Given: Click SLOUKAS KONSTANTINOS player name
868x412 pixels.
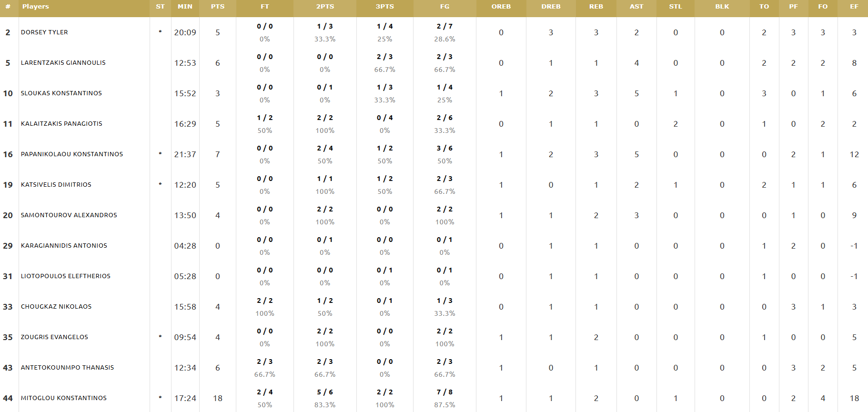Looking at the screenshot, I should [61, 93].
